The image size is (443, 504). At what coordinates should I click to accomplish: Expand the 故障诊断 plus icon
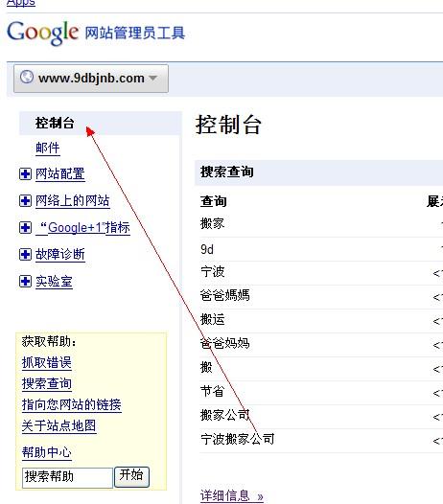[25, 254]
